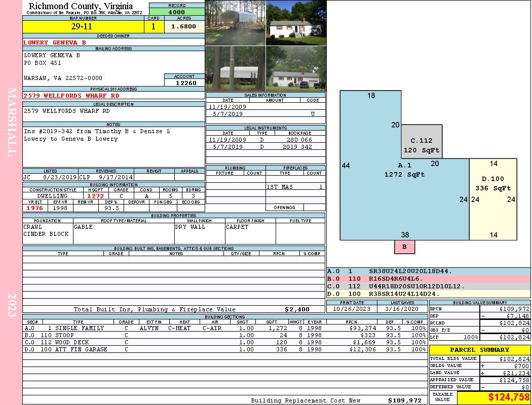
Task: Select the H SQFT value 1272
Action: tap(95, 196)
